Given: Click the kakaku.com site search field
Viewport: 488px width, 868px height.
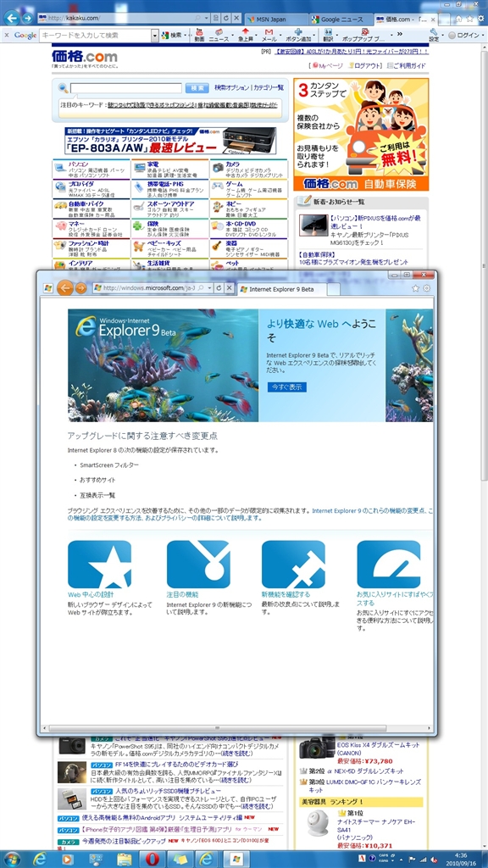Looking at the screenshot, I should pyautogui.click(x=126, y=88).
